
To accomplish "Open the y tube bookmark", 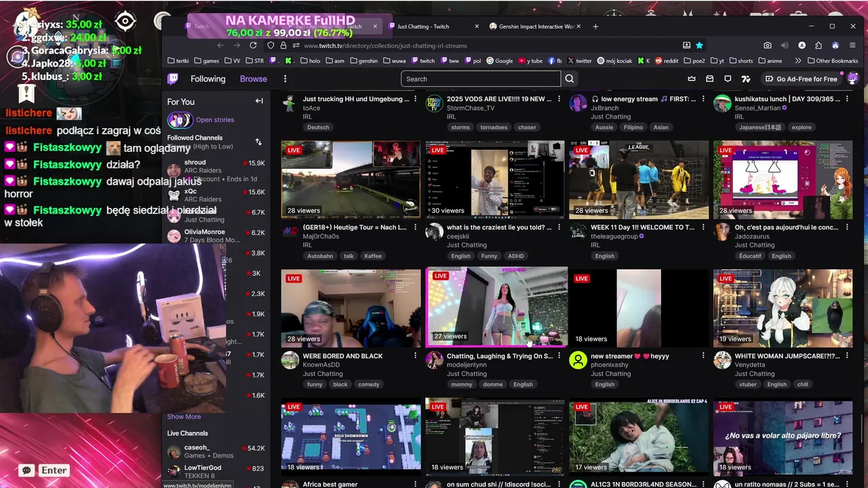I will click(x=530, y=60).
